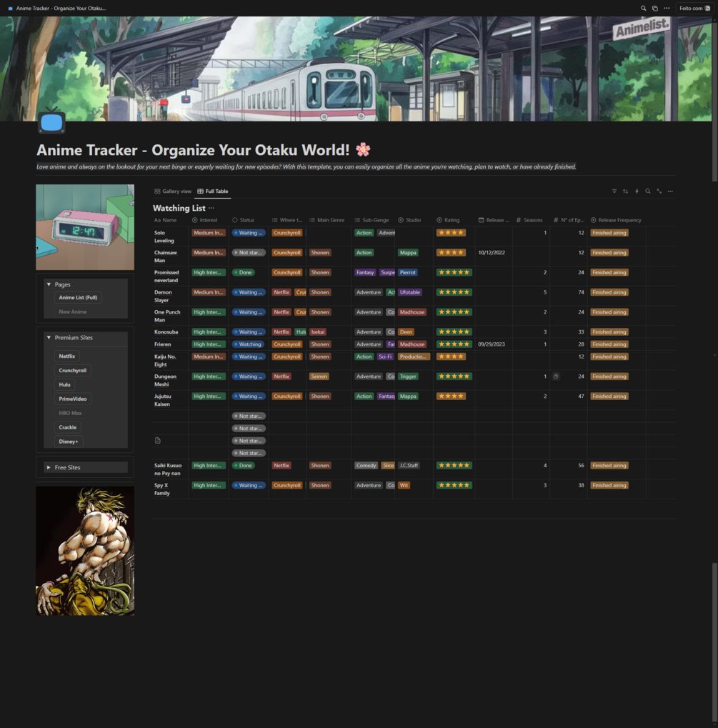Open the 'Anime List (Full)' page link
Image resolution: width=718 pixels, height=728 pixels.
[x=78, y=298]
